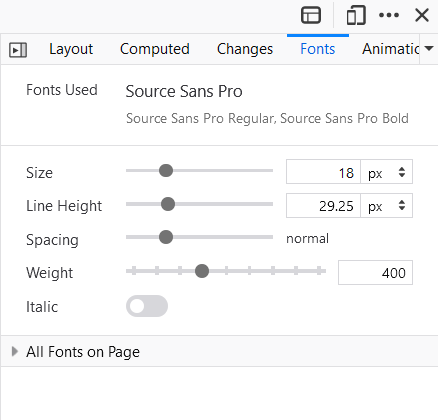Click the Spacing slider handle
The image size is (438, 420).
tap(166, 237)
